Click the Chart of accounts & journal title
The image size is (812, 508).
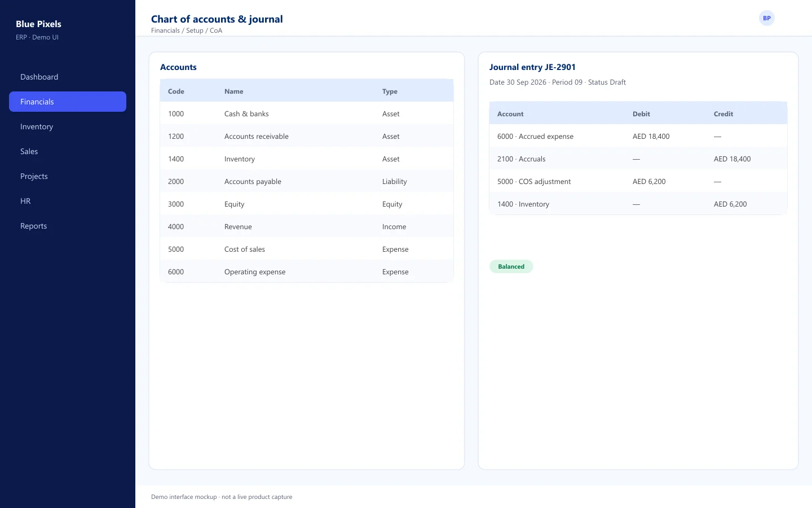[x=217, y=19]
